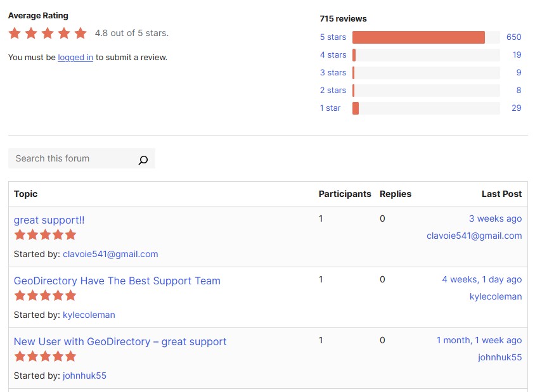
Task: Open johnhuk55 profile after 'Started by'
Action: coord(84,376)
